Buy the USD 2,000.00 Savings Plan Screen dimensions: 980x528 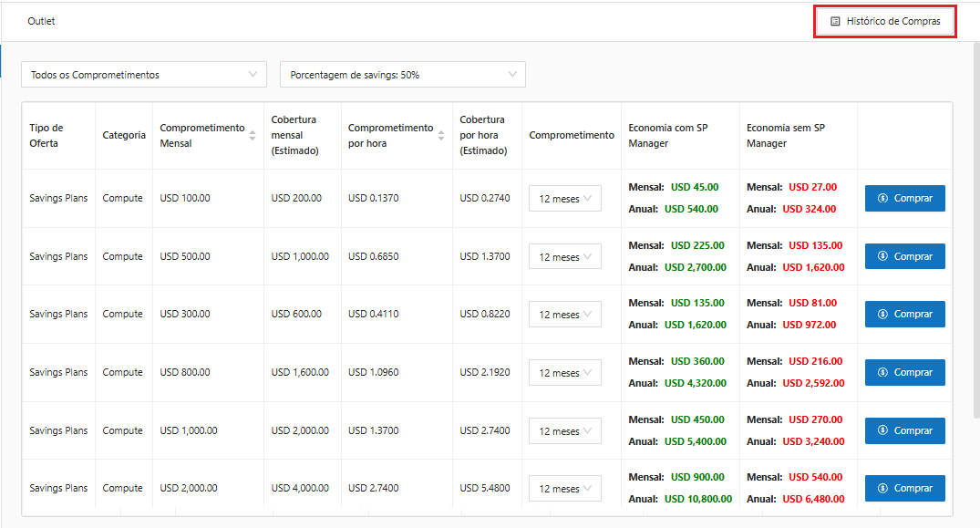click(904, 488)
